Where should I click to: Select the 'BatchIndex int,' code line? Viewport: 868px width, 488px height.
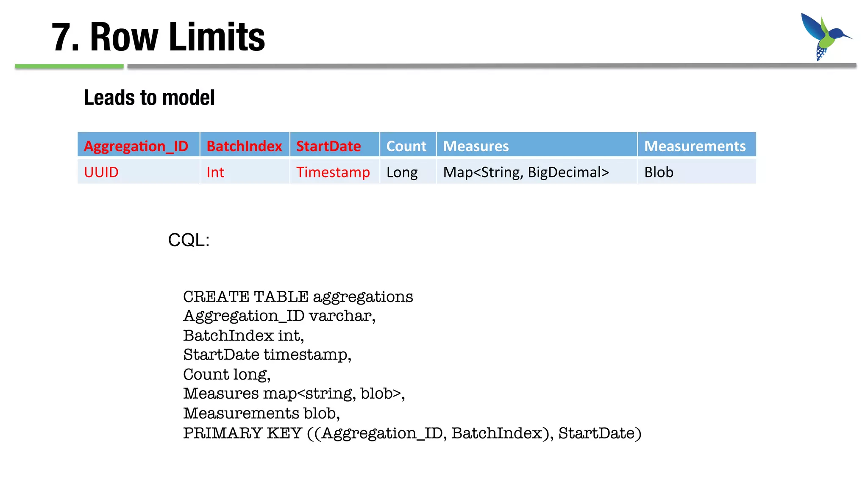pyautogui.click(x=244, y=335)
